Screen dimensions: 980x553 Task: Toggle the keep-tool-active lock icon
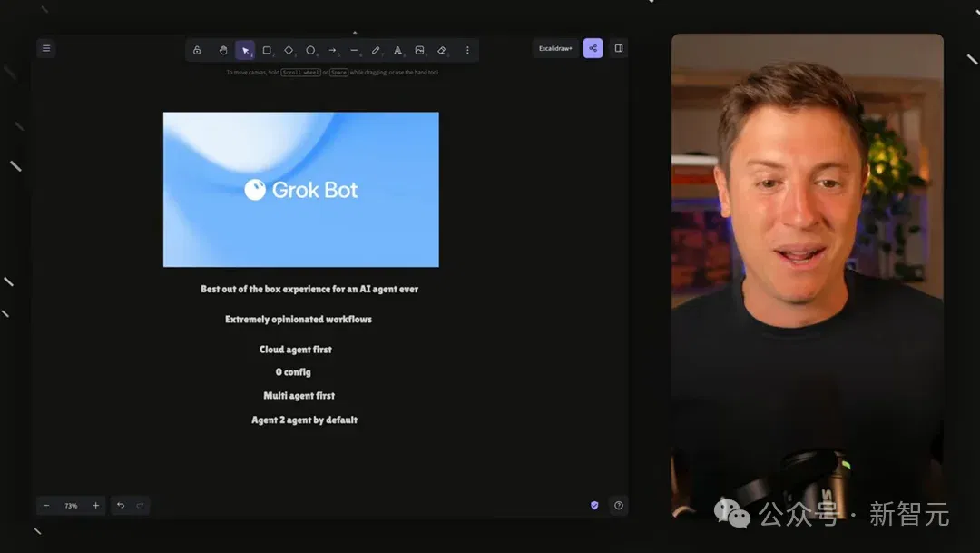pos(197,50)
